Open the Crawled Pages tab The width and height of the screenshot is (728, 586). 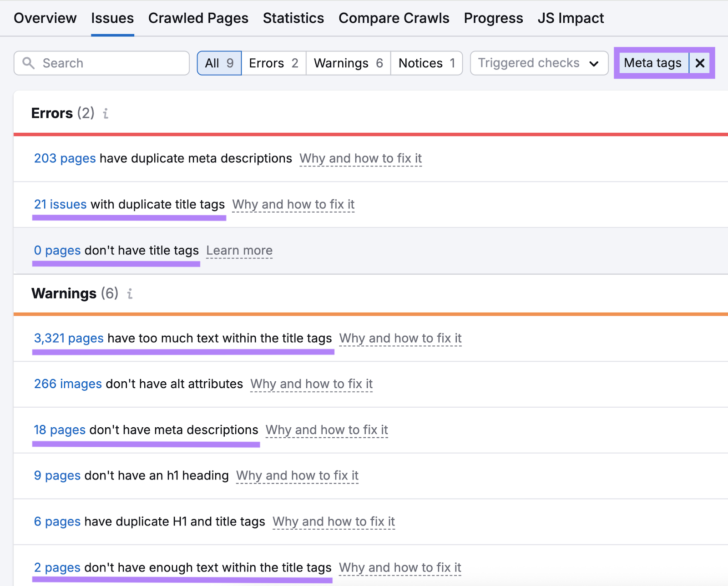[198, 18]
